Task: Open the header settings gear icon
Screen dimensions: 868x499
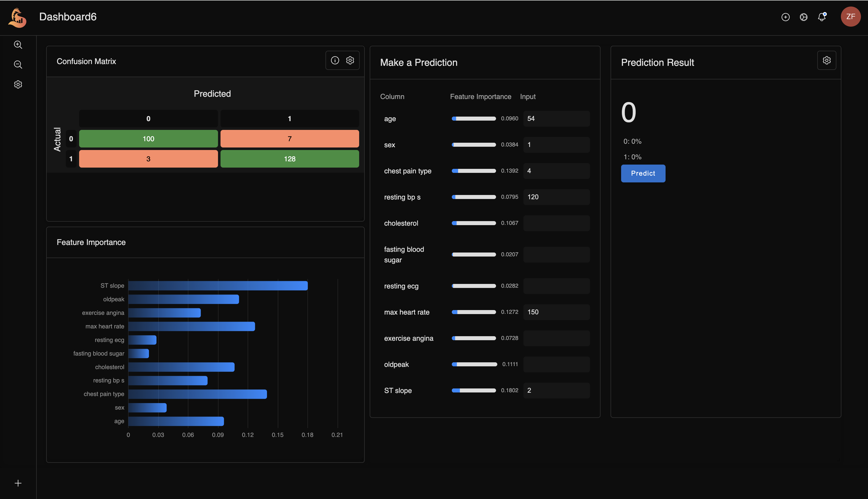Action: [803, 17]
